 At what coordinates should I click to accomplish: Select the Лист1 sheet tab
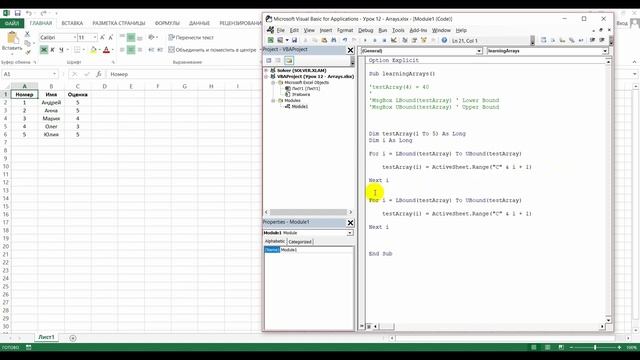[x=46, y=337]
